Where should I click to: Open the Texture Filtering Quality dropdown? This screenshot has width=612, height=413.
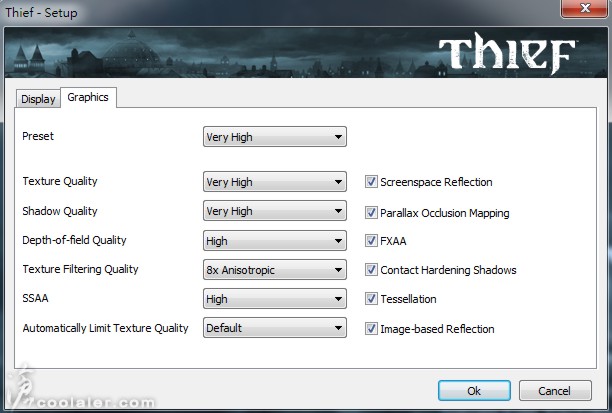[275, 270]
